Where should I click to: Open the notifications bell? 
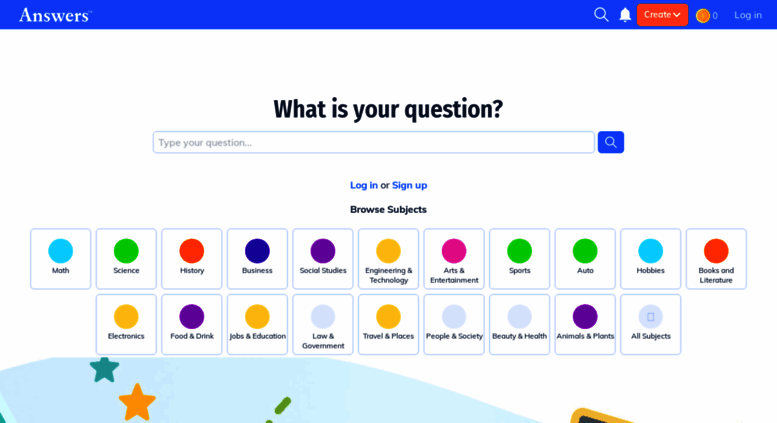(x=625, y=15)
